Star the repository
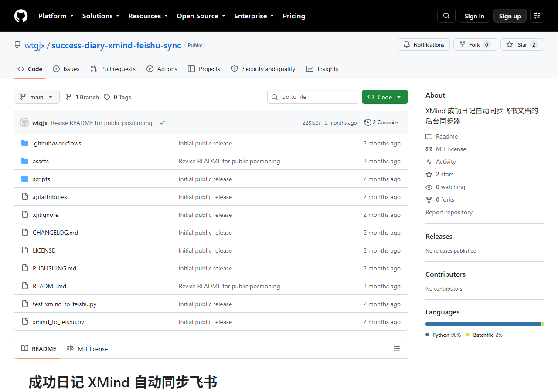The image size is (558, 392). click(x=522, y=44)
